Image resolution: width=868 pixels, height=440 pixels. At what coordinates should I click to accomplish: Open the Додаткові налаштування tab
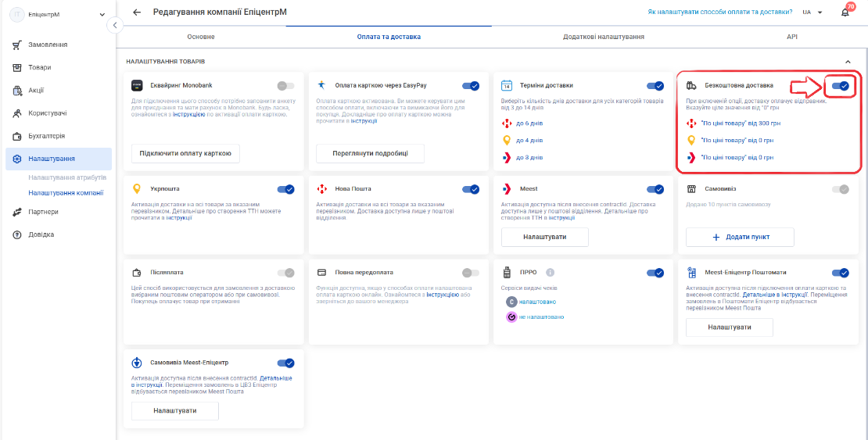click(604, 37)
